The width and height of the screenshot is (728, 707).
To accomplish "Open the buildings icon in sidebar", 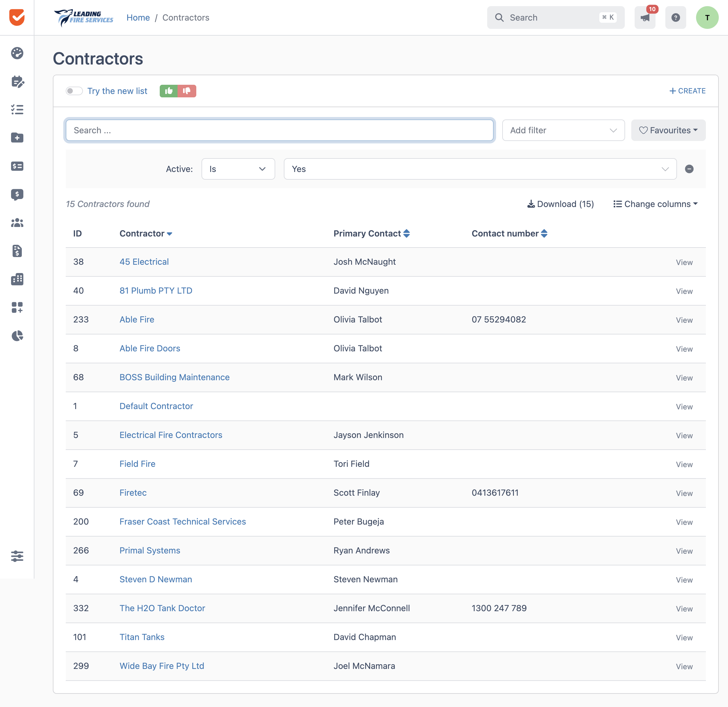I will (x=17, y=279).
